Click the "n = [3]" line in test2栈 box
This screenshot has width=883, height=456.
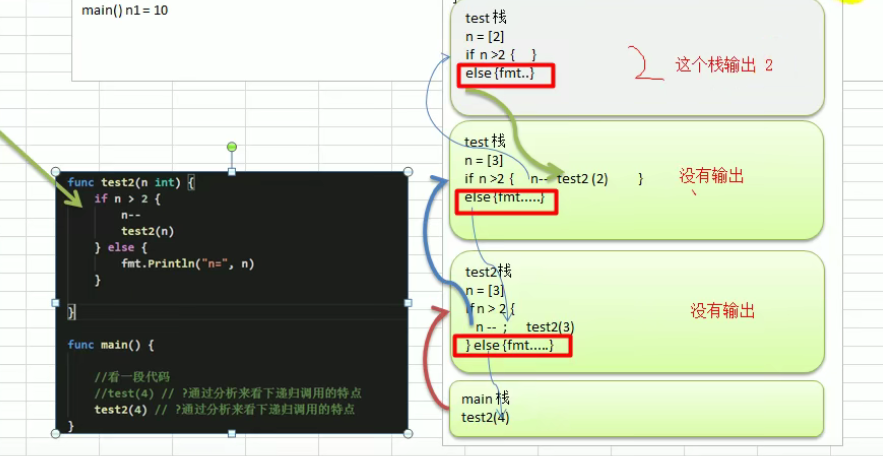pos(484,290)
